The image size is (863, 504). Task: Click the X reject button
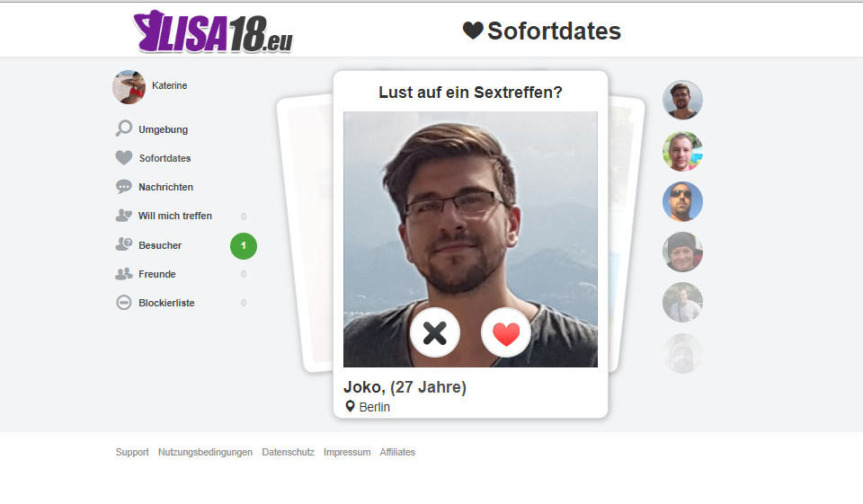[x=435, y=333]
